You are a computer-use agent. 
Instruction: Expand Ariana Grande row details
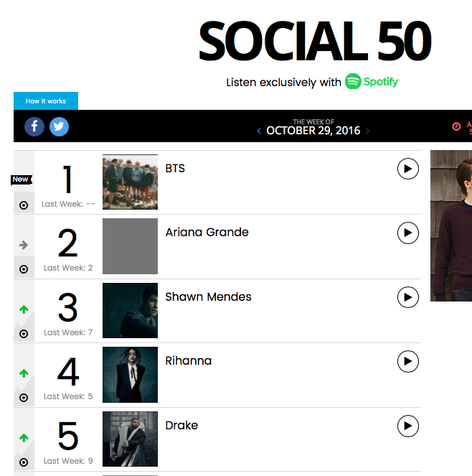pos(24,269)
